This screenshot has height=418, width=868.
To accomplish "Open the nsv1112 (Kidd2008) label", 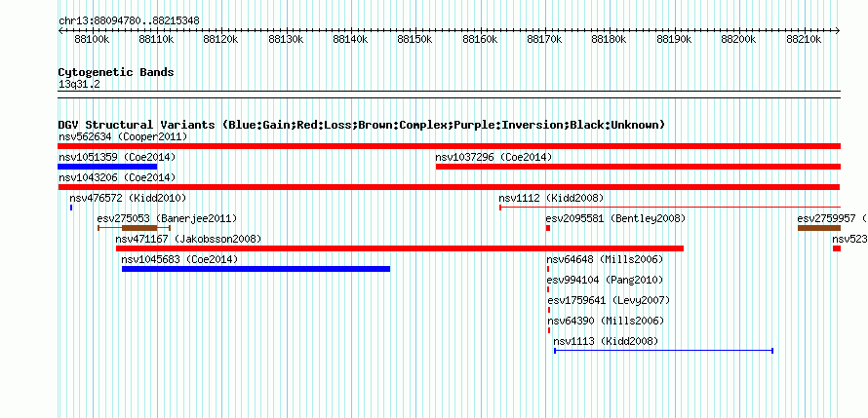I will click(551, 198).
